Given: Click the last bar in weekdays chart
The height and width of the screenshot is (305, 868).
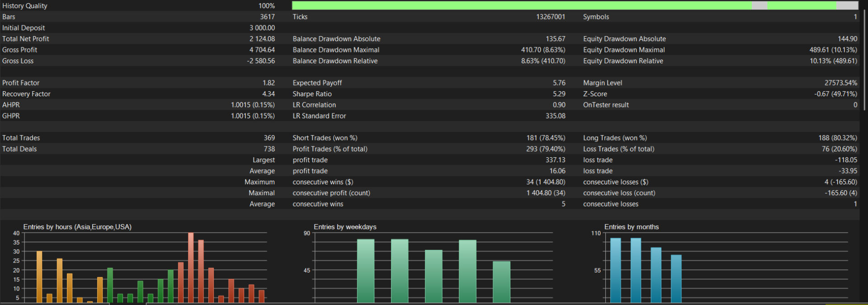Looking at the screenshot, I should point(501,282).
